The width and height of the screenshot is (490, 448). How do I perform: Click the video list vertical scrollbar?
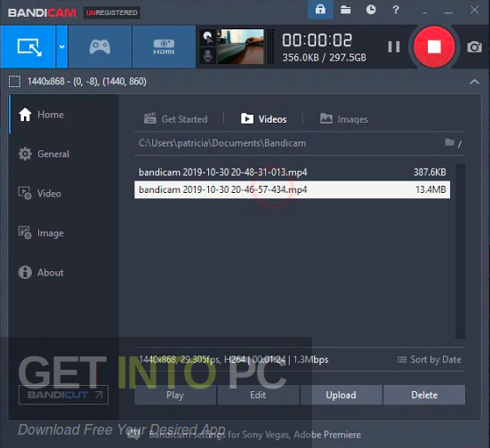tap(460, 251)
